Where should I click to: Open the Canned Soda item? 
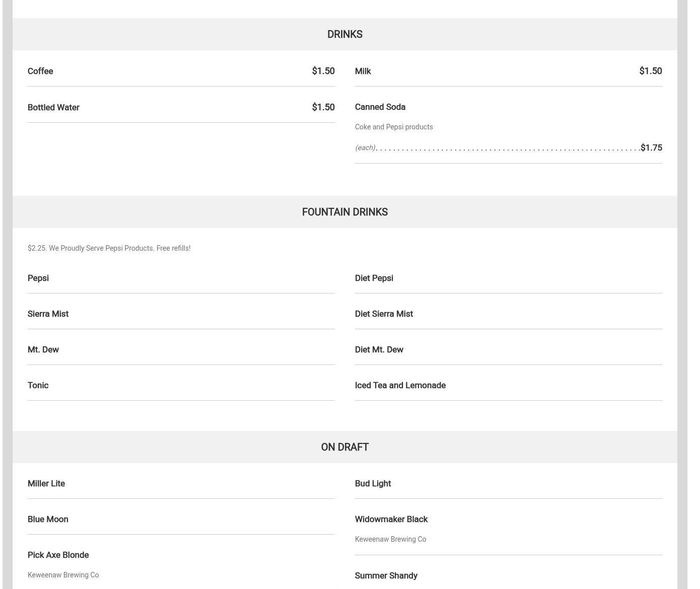pyautogui.click(x=380, y=107)
